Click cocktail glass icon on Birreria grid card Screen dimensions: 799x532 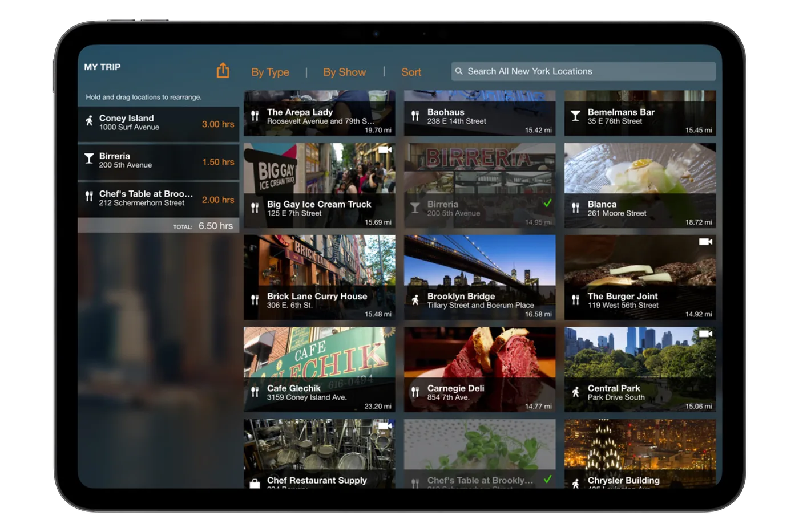(415, 208)
